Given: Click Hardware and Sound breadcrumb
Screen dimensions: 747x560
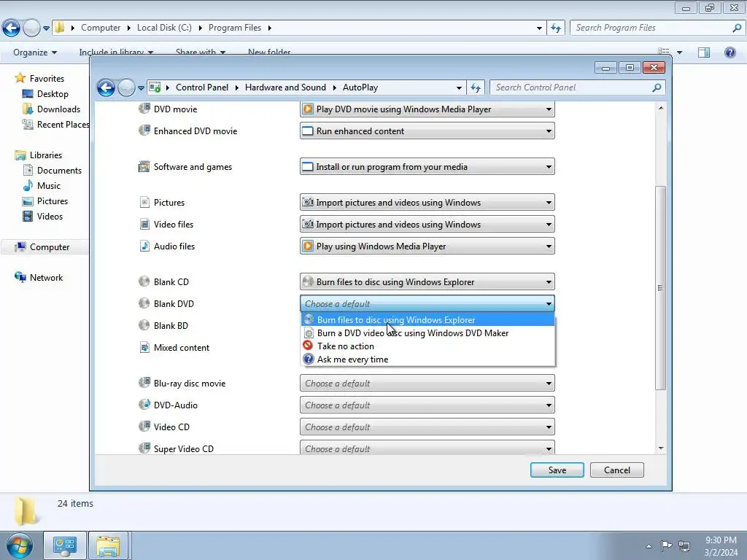Looking at the screenshot, I should [x=285, y=87].
